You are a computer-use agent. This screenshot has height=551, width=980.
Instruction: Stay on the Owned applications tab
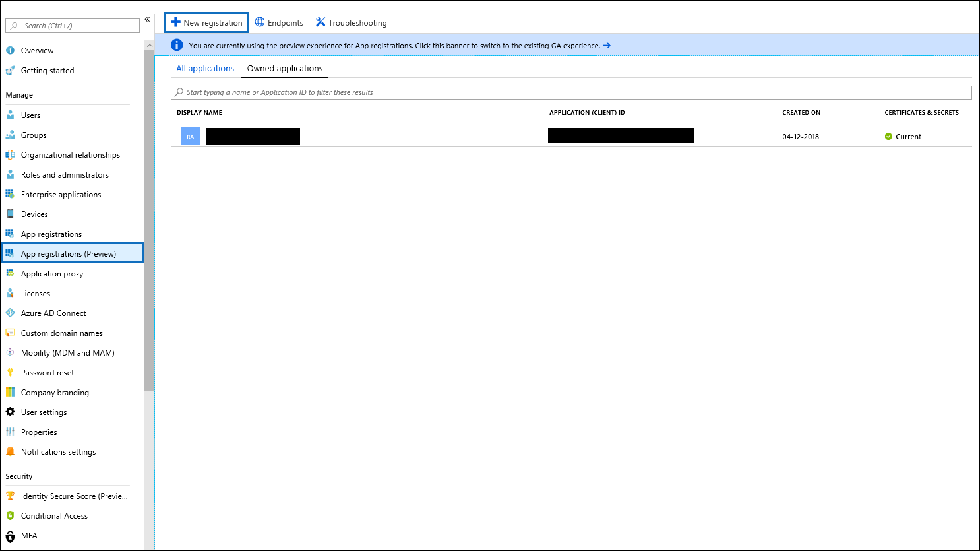(284, 68)
